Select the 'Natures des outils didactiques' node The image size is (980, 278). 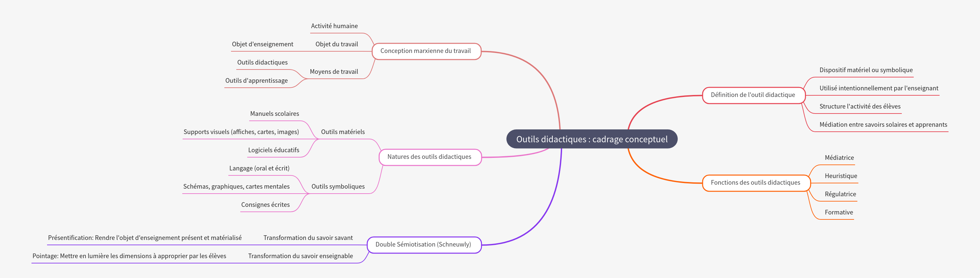pos(430,157)
